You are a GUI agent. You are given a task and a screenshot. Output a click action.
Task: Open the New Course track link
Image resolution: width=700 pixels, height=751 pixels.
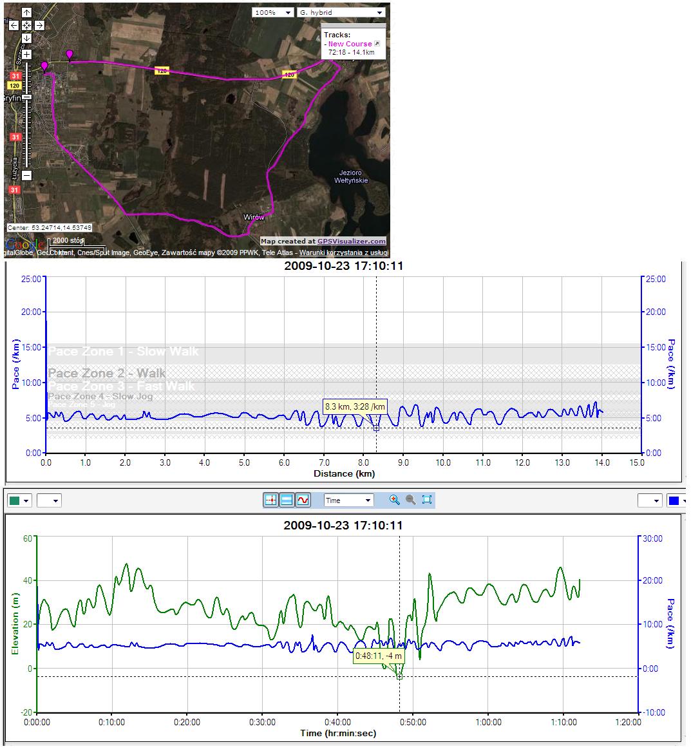coord(350,44)
